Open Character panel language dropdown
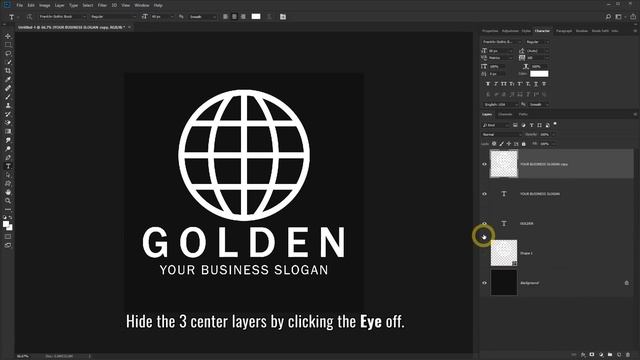640x360 pixels. pos(500,104)
